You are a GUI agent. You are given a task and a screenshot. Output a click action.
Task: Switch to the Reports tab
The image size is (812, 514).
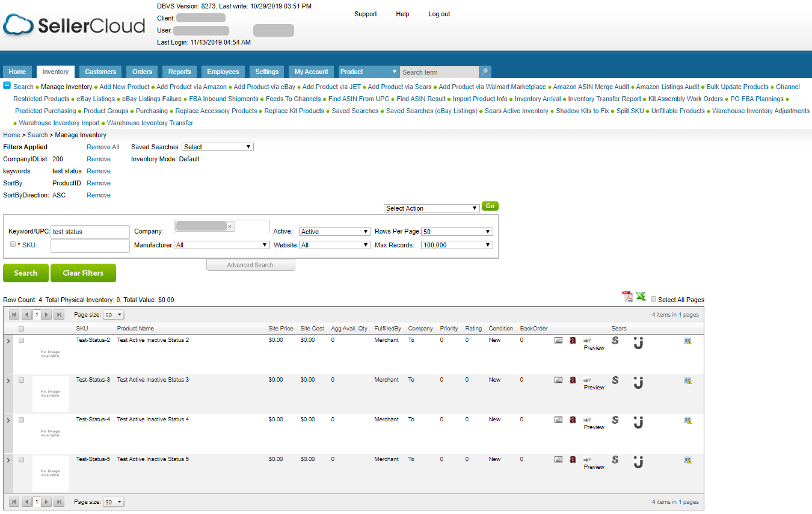pyautogui.click(x=180, y=72)
